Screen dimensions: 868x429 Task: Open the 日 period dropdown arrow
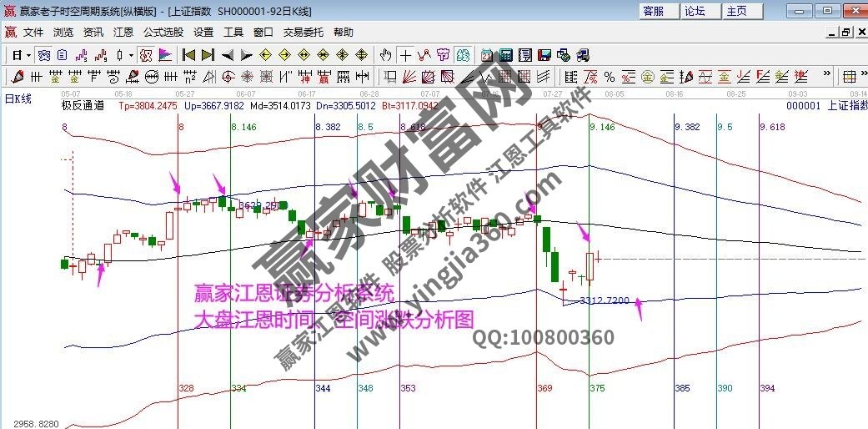28,55
